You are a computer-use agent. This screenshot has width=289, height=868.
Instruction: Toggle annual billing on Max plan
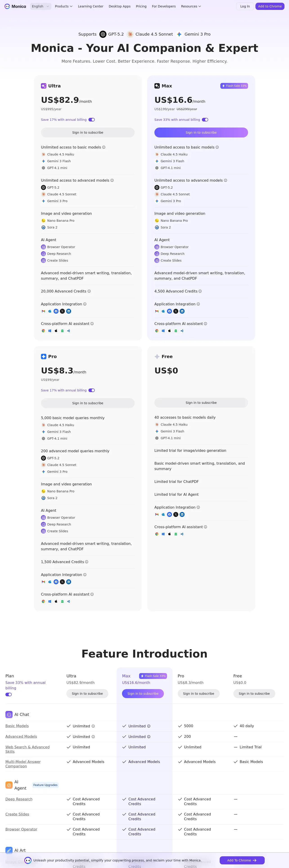point(205,120)
